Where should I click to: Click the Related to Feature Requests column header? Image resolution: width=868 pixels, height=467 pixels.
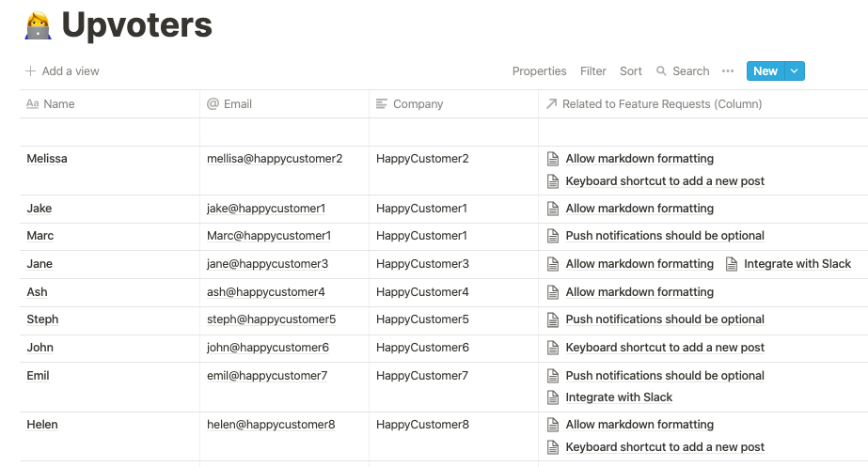662,104
